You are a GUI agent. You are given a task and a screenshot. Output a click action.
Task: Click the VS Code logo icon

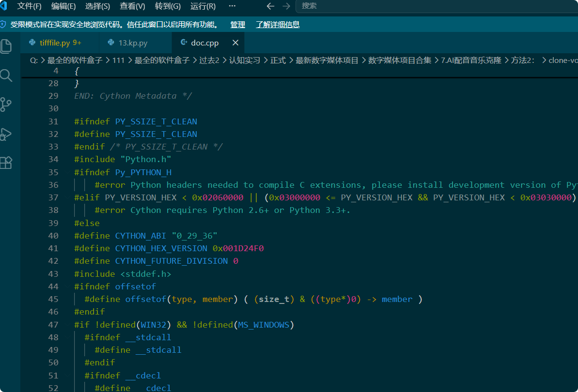4,6
